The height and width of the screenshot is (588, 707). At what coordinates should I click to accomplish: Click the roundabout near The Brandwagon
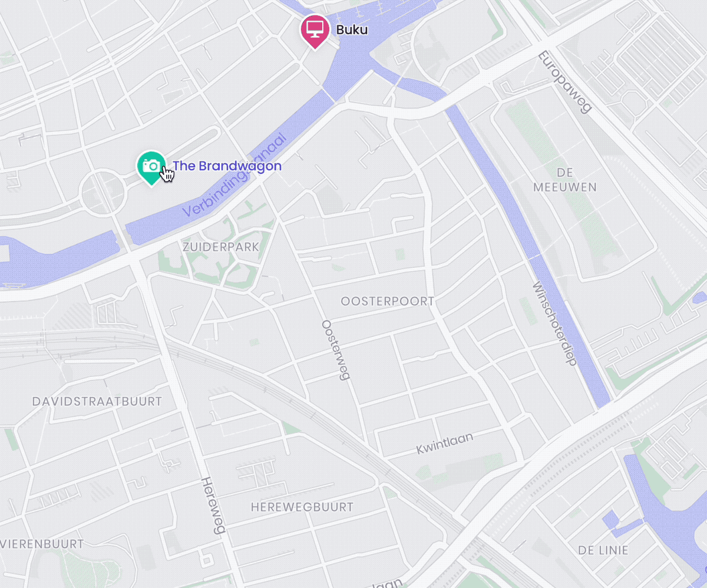(x=102, y=193)
